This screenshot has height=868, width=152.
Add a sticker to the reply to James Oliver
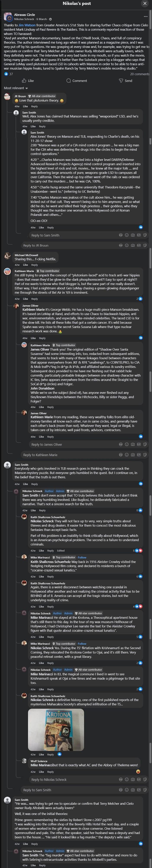145,444
